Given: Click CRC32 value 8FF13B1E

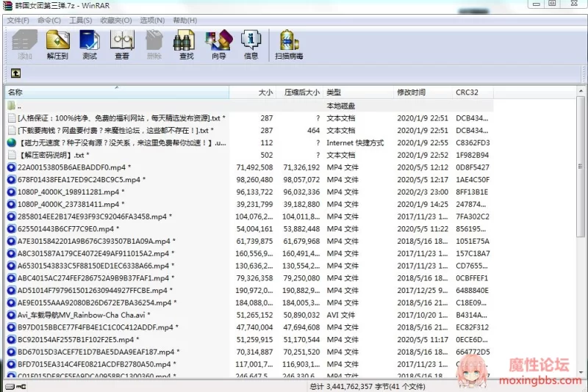Looking at the screenshot, I should pos(472,192).
